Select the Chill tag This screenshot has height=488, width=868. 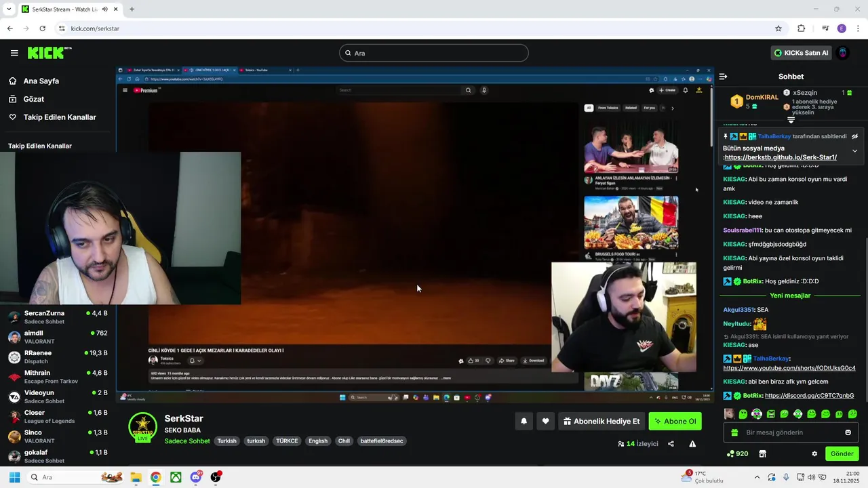344,441
